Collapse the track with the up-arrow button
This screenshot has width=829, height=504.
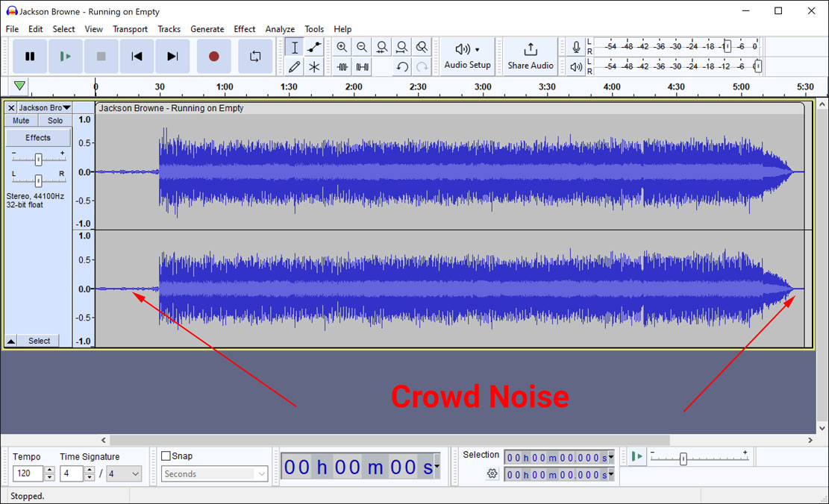click(10, 341)
